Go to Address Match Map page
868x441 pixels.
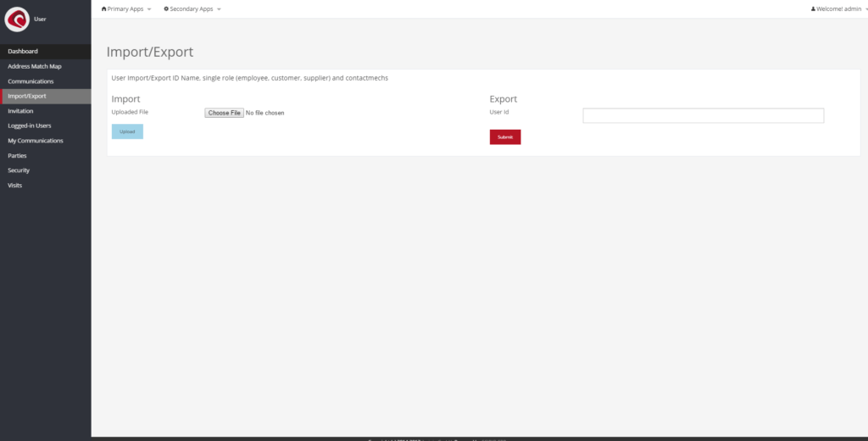34,66
